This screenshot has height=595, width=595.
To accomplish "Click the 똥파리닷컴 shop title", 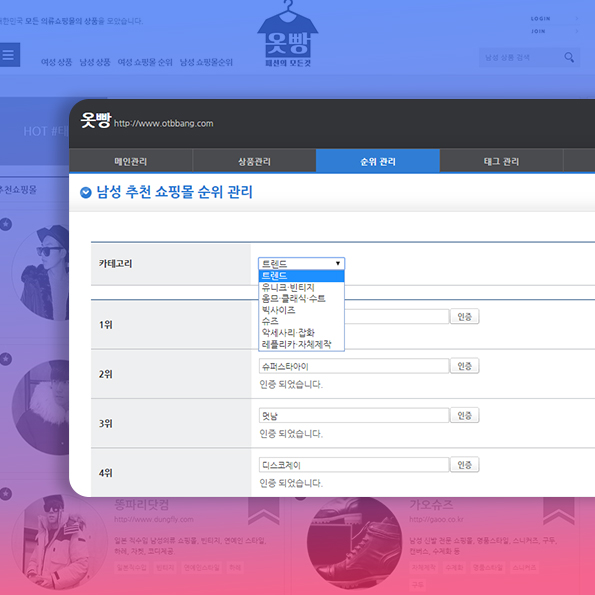I will pyautogui.click(x=142, y=505).
